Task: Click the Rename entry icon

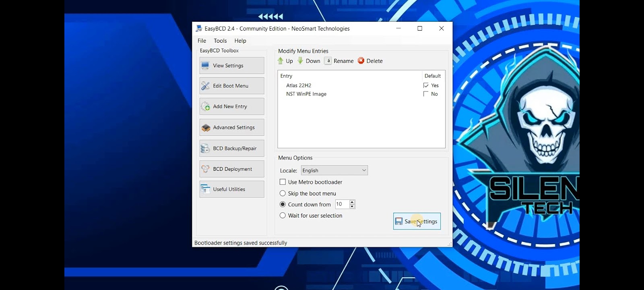Action: click(x=328, y=61)
